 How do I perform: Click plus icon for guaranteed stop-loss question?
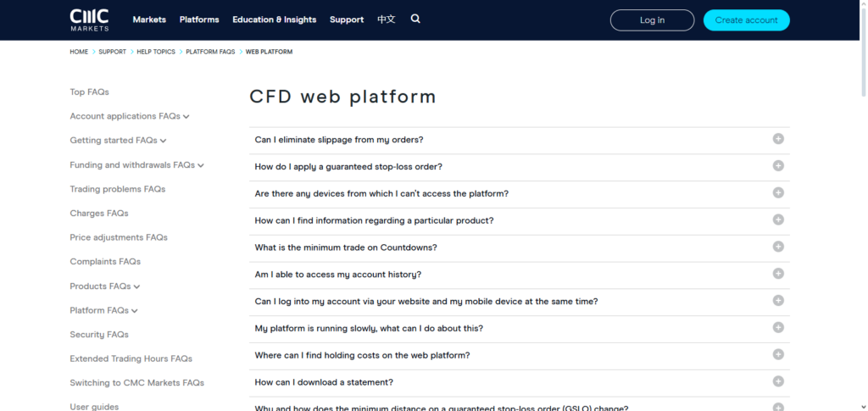778,166
